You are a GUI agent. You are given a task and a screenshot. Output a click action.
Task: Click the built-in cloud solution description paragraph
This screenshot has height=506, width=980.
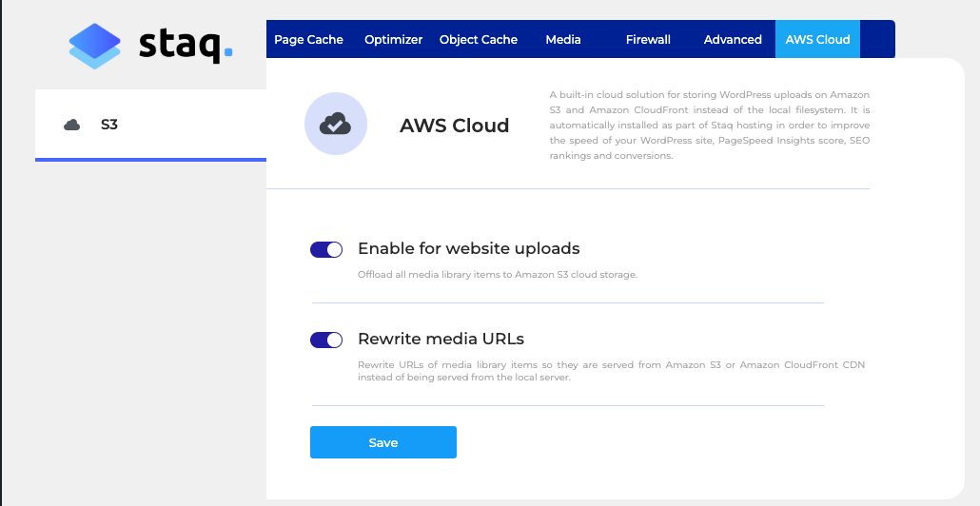(709, 125)
